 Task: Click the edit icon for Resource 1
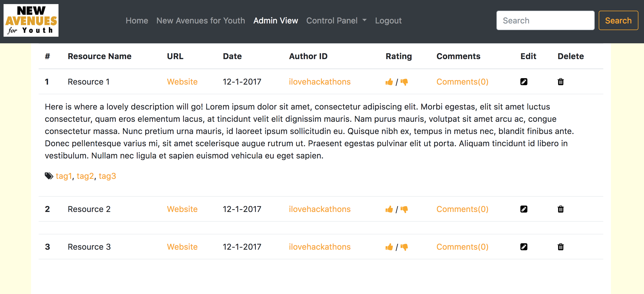click(x=524, y=82)
